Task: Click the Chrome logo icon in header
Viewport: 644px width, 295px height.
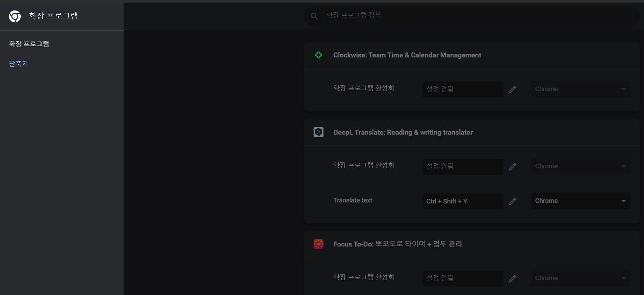Action: (x=15, y=16)
